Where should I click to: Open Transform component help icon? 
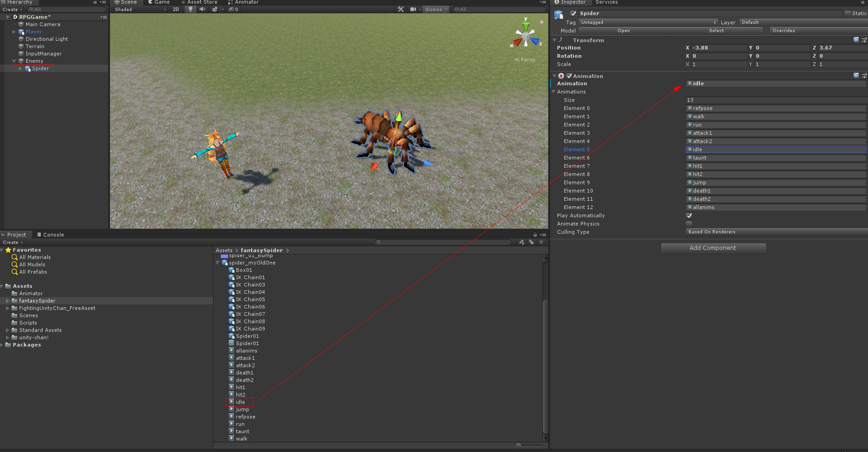coord(856,40)
